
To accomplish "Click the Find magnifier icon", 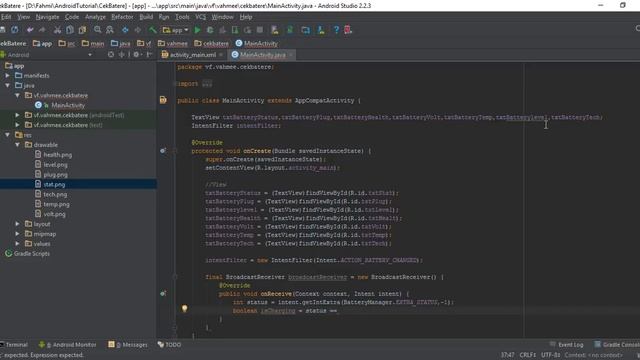I will coord(98,30).
